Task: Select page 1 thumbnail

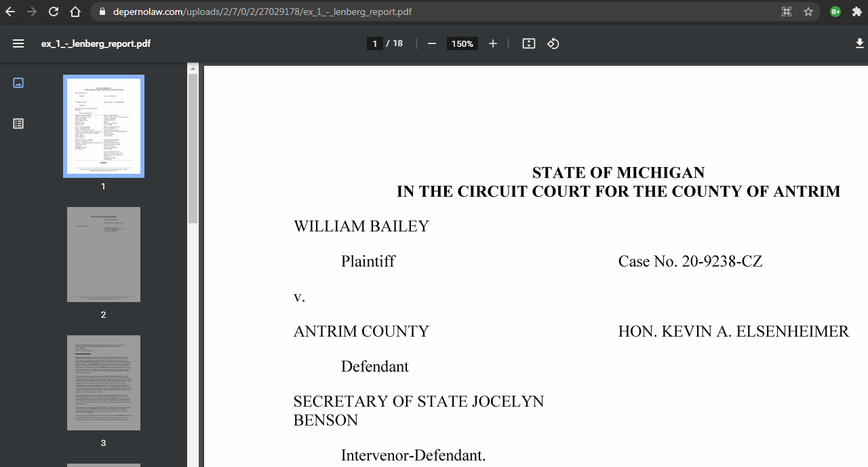Action: click(x=104, y=126)
